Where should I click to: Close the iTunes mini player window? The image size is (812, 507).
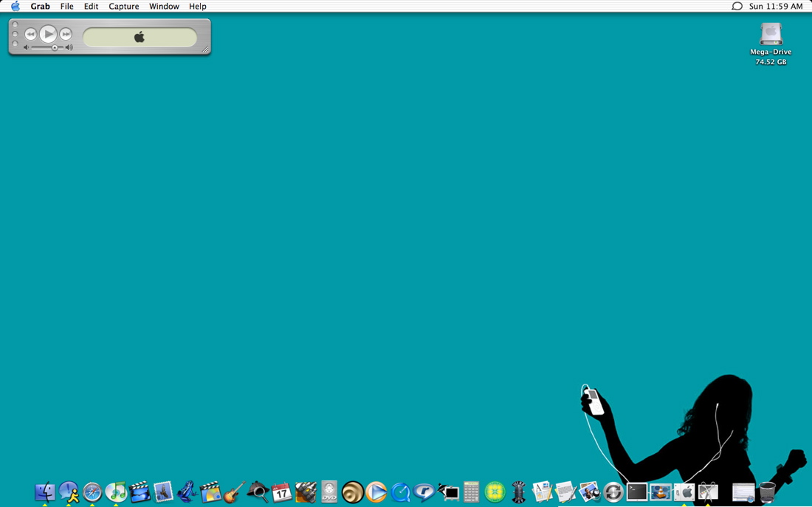(x=15, y=24)
